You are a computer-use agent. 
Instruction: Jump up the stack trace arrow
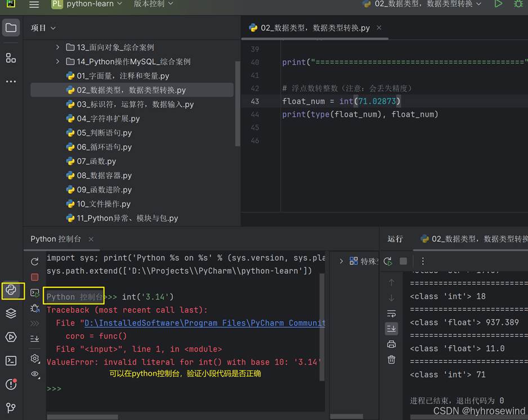[391, 282]
